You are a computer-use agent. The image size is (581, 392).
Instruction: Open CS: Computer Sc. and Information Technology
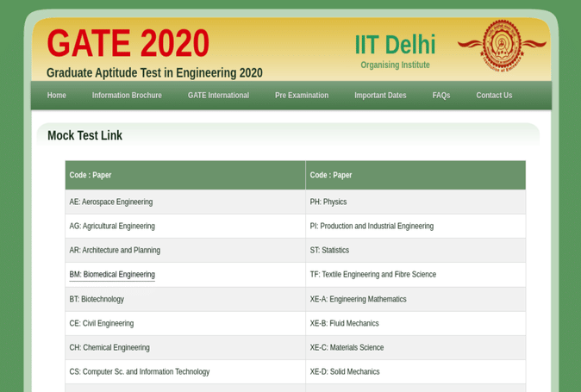(x=140, y=372)
